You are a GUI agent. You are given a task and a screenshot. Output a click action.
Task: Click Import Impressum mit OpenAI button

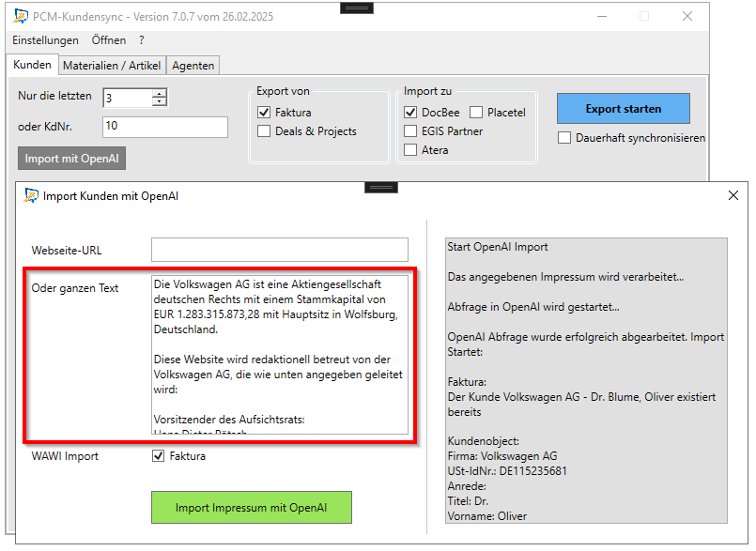252,508
